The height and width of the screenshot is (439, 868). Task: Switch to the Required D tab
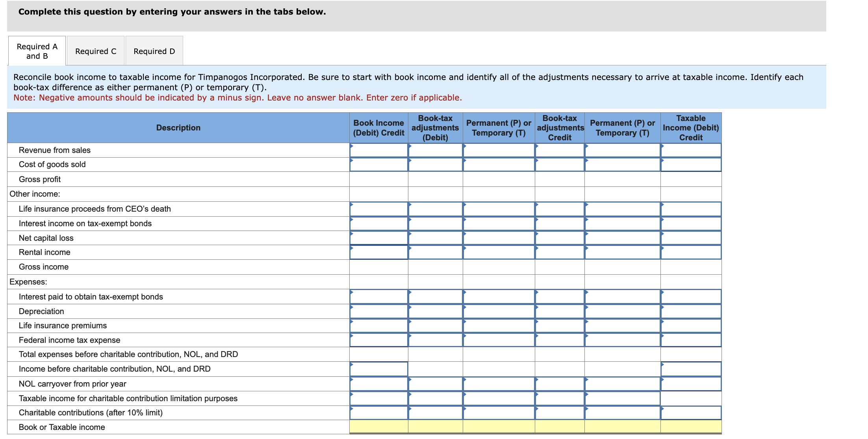(154, 51)
